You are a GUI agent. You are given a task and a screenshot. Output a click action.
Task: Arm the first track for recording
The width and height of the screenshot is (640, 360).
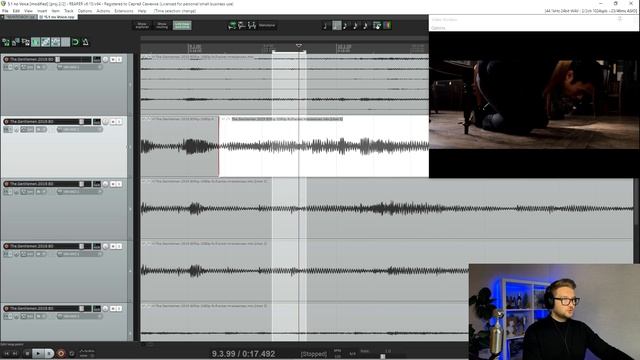pos(6,60)
